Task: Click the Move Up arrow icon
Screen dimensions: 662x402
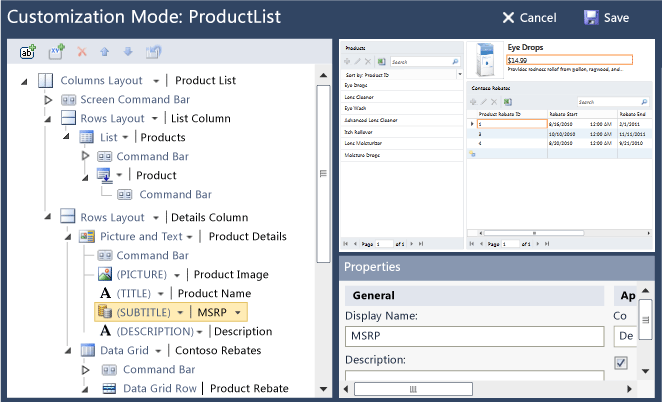Action: [106, 51]
